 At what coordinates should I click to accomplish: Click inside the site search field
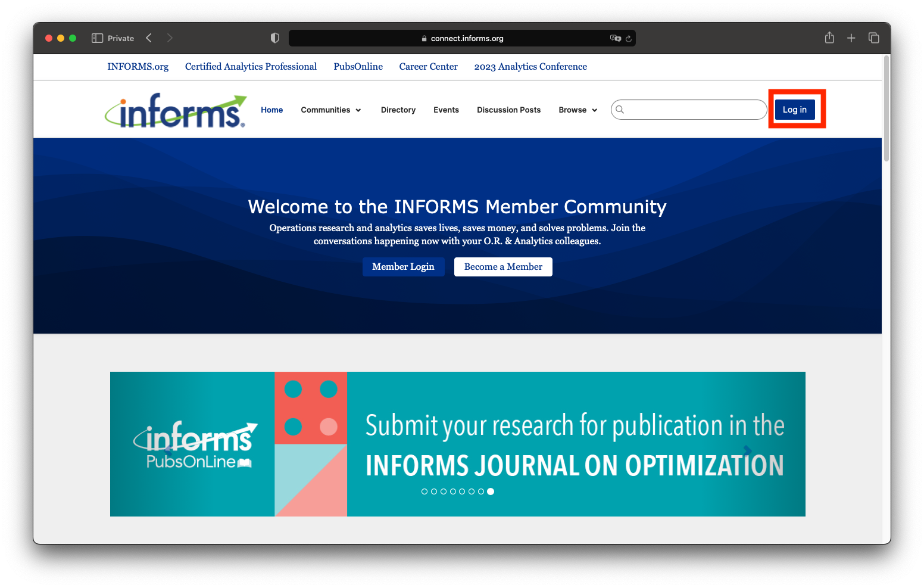(689, 110)
